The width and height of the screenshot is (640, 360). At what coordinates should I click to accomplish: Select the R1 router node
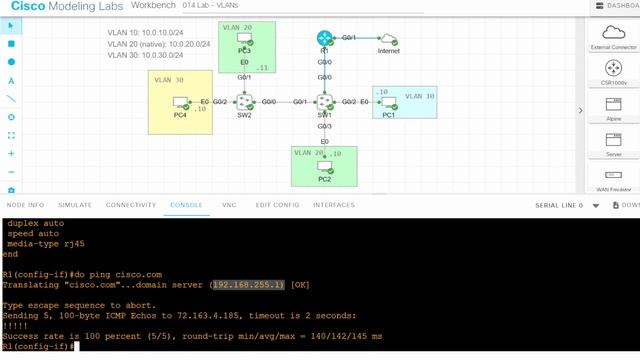tap(324, 38)
